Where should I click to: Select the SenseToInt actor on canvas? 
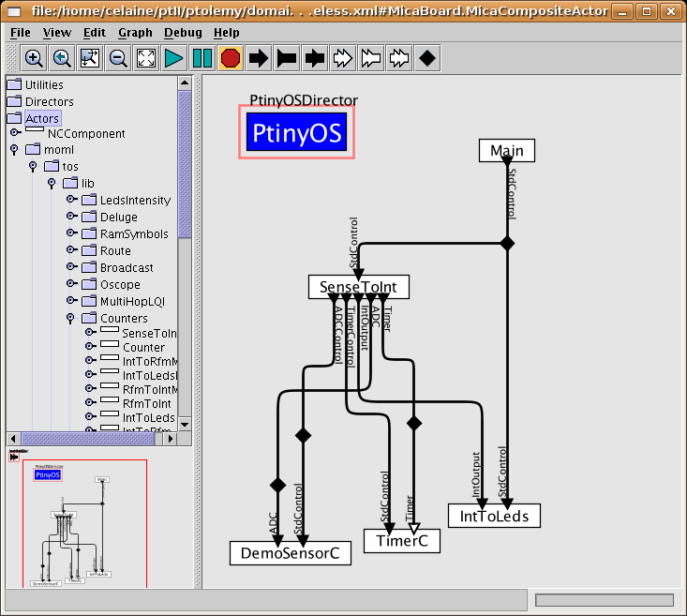[x=358, y=287]
